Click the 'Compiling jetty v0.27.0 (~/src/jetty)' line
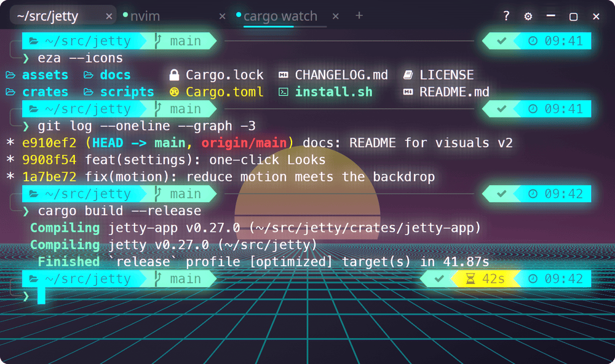615x364 pixels. (173, 245)
